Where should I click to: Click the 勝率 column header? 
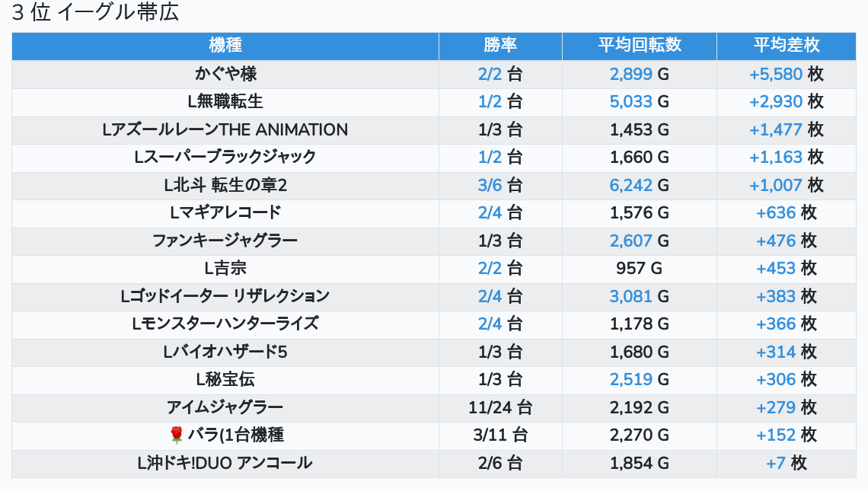(500, 46)
